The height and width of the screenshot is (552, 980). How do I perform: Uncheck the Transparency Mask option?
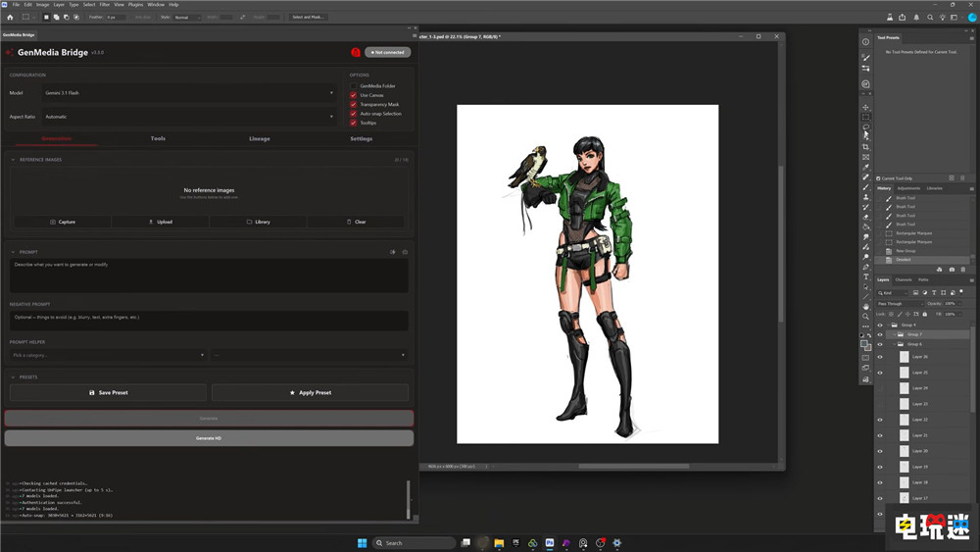(353, 104)
